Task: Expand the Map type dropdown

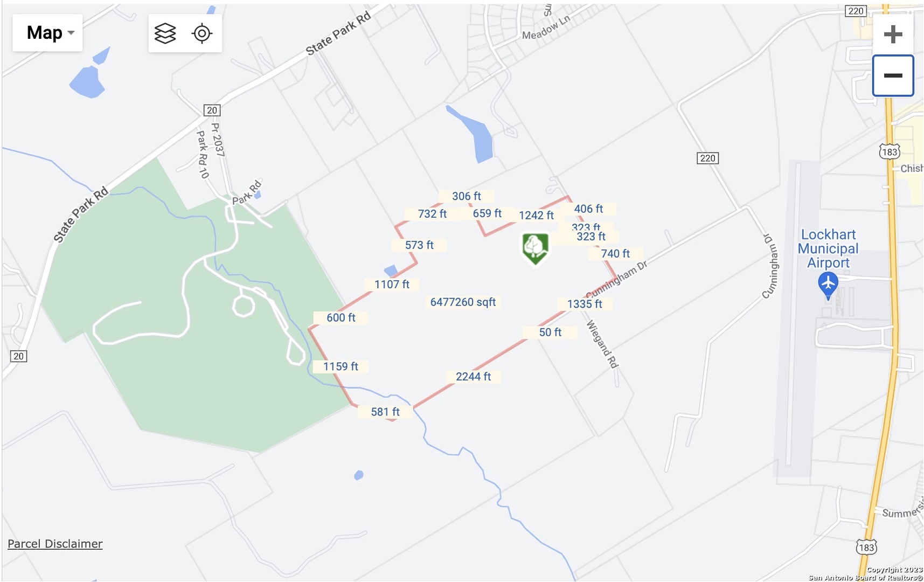Action: (47, 33)
